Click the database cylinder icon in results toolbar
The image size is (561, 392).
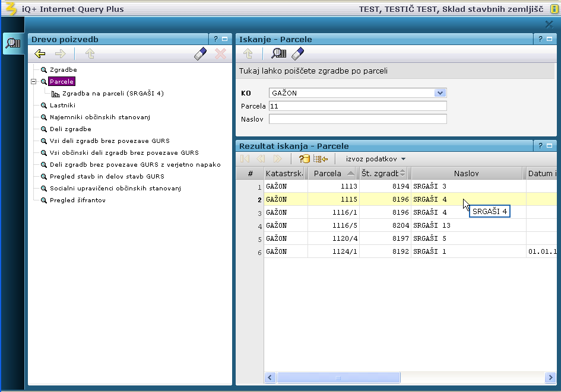pos(304,159)
